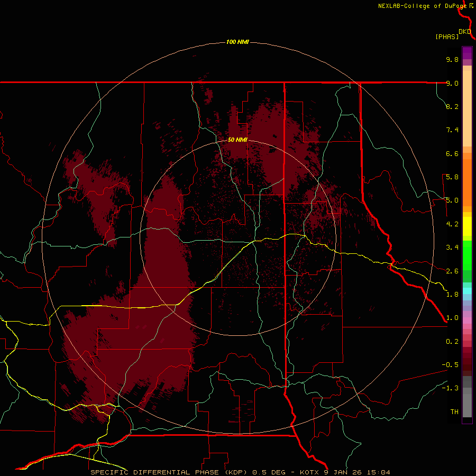Click the 0.2 value on the color scale
The image size is (476, 476).
pos(452,342)
